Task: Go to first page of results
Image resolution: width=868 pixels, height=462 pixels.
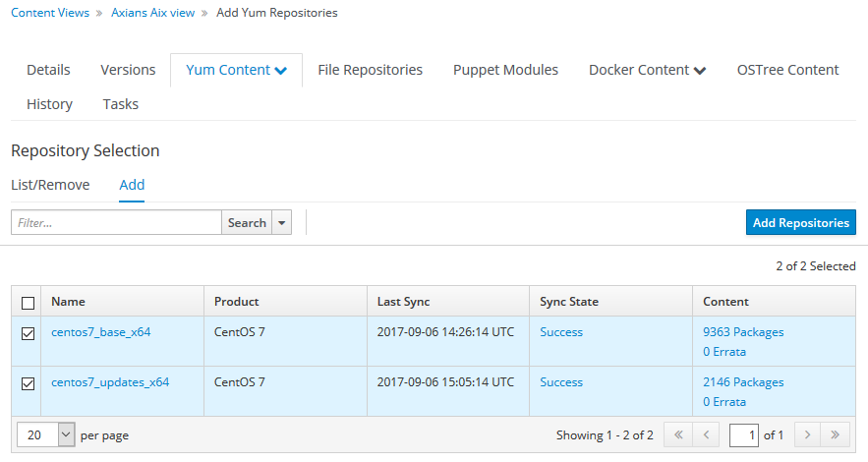Action: (x=678, y=434)
